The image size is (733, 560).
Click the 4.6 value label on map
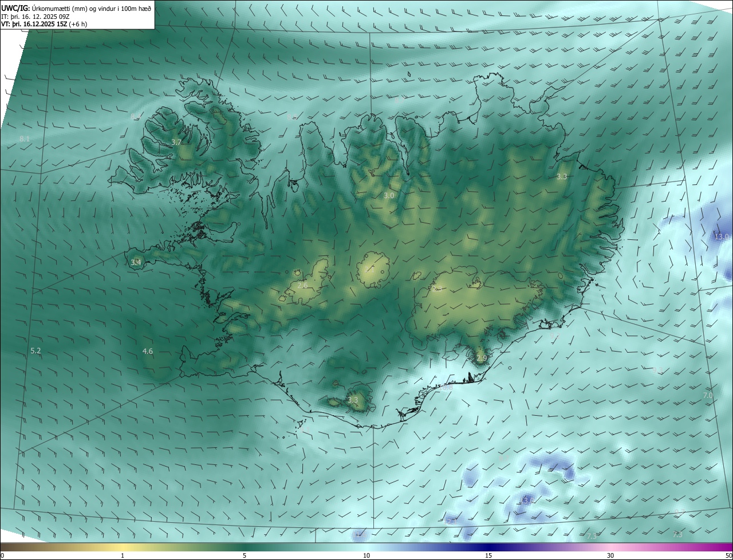(148, 351)
